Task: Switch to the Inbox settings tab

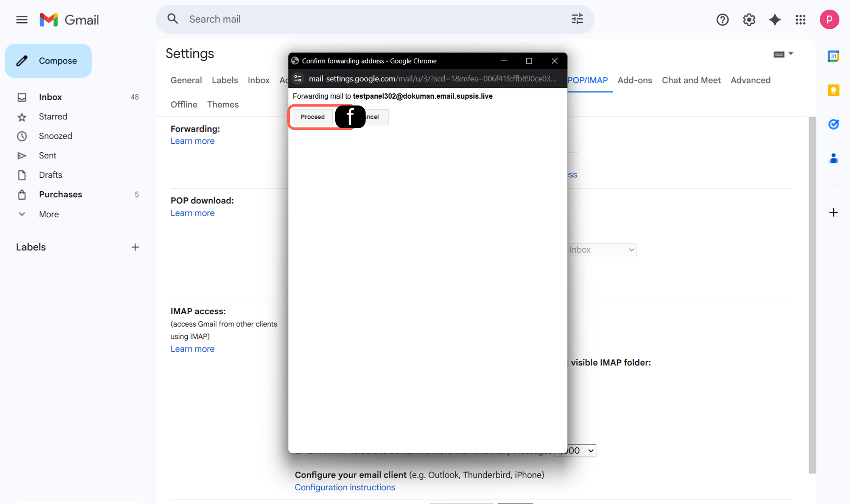Action: (258, 80)
